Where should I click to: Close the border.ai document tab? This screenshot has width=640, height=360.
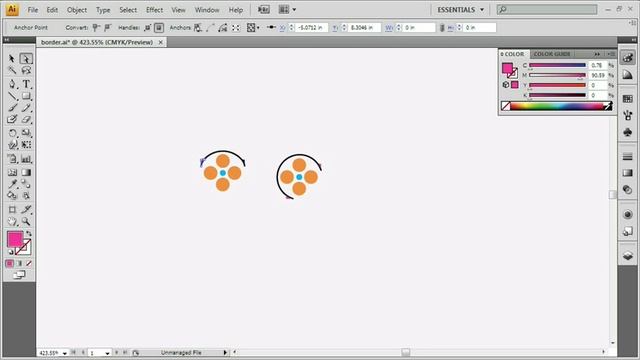pyautogui.click(x=161, y=42)
